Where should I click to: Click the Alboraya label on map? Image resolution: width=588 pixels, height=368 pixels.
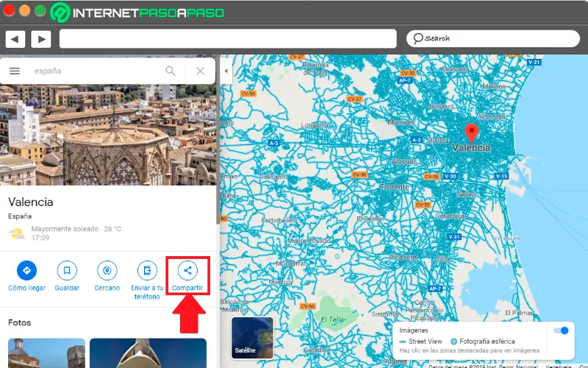491,117
